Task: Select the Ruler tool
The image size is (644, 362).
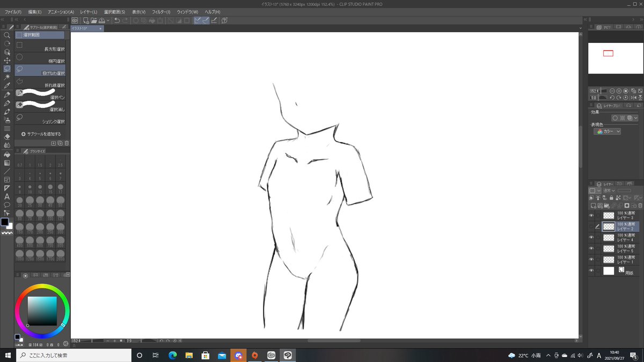Action: (7, 188)
